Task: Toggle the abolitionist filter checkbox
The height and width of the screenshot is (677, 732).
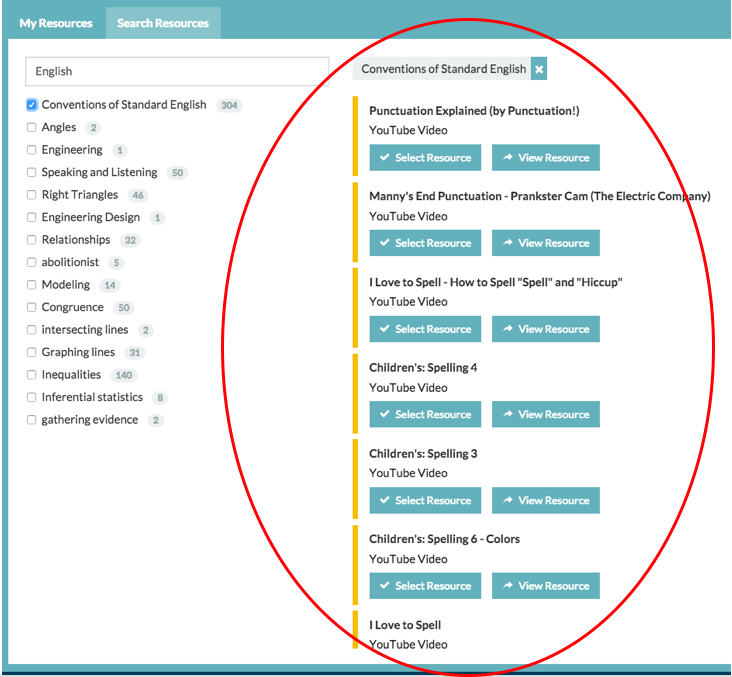Action: 32,263
